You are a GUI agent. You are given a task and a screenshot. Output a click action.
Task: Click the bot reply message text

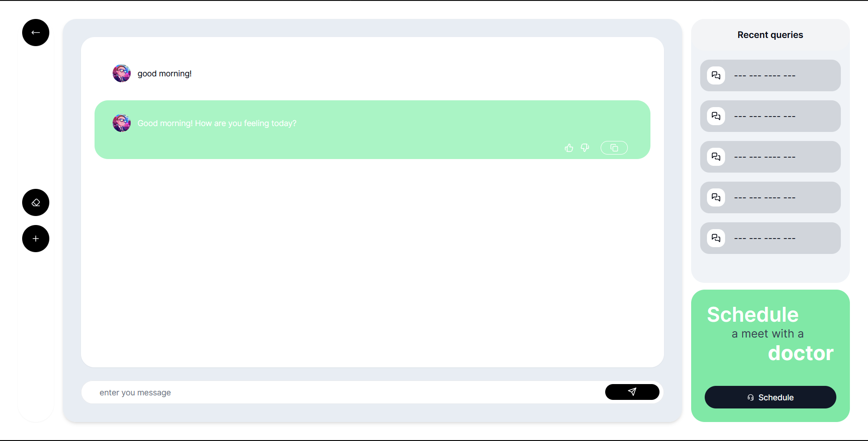217,123
